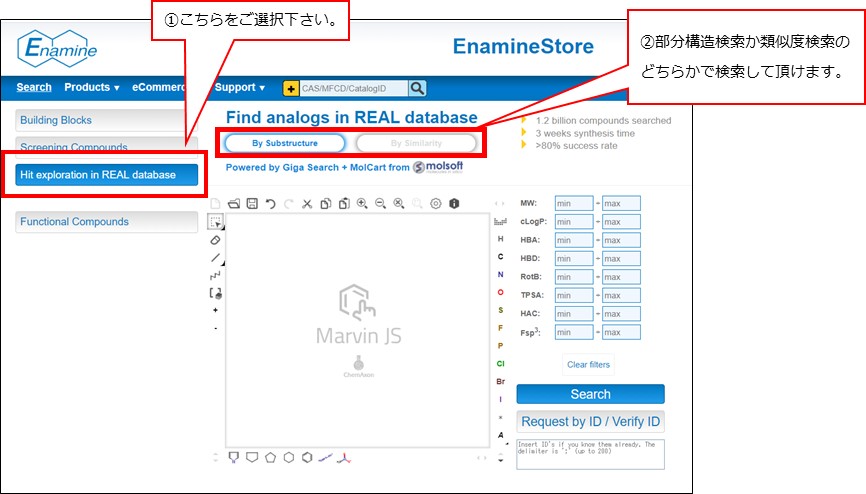The width and height of the screenshot is (866, 494).
Task: Redo the last undone action
Action: click(x=288, y=203)
